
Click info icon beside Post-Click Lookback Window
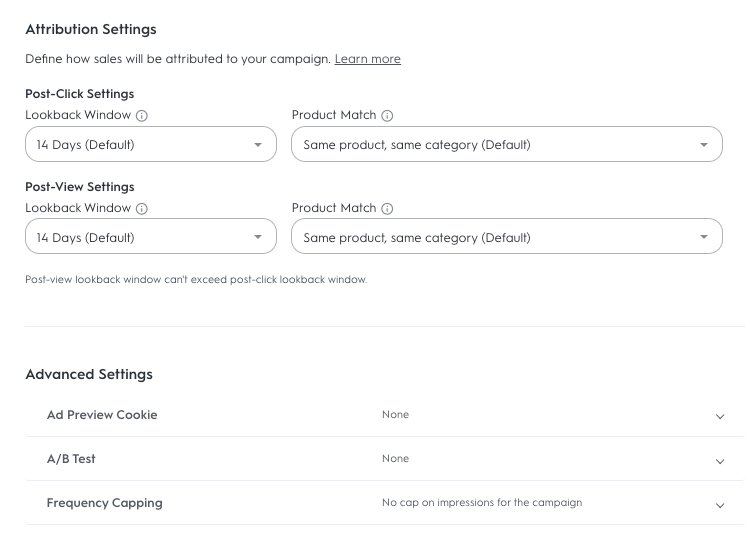coord(142,116)
